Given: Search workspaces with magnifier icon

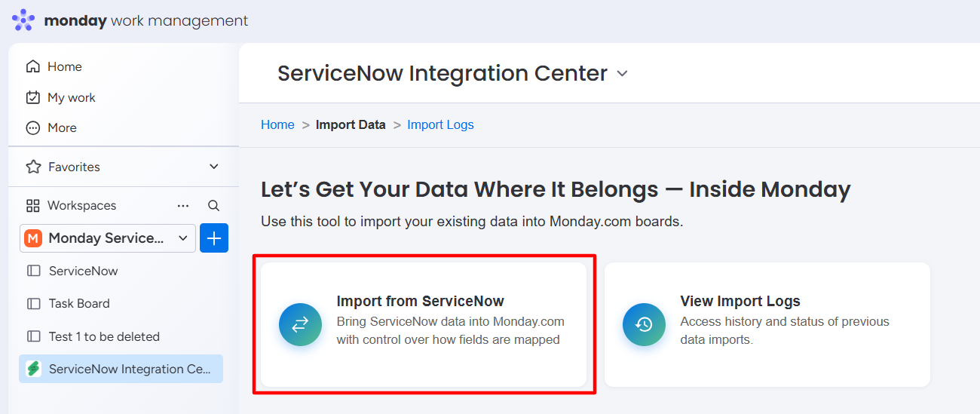Looking at the screenshot, I should click(x=214, y=205).
